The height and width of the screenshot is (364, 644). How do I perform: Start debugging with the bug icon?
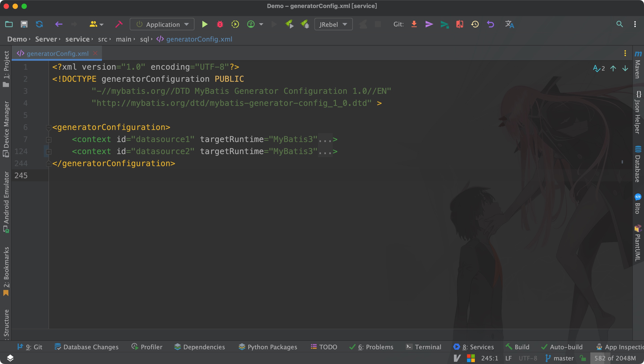pos(220,24)
